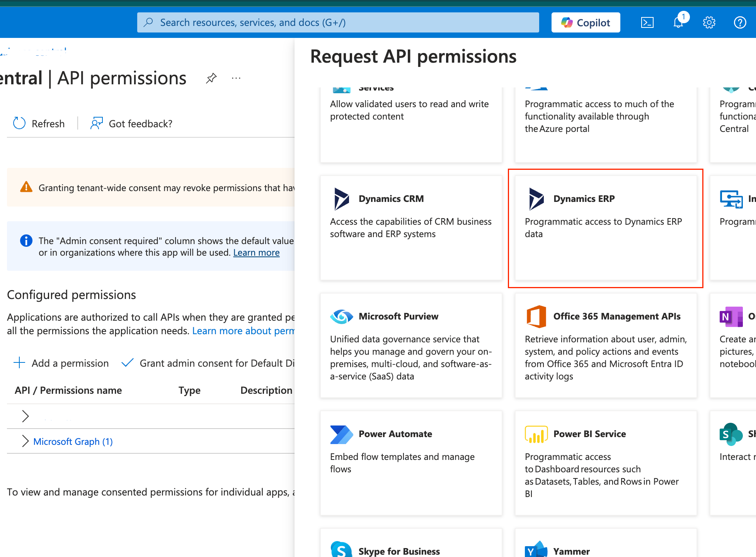Screen dimensions: 756x557
Task: Click the Skype for Business icon
Action: click(342, 549)
